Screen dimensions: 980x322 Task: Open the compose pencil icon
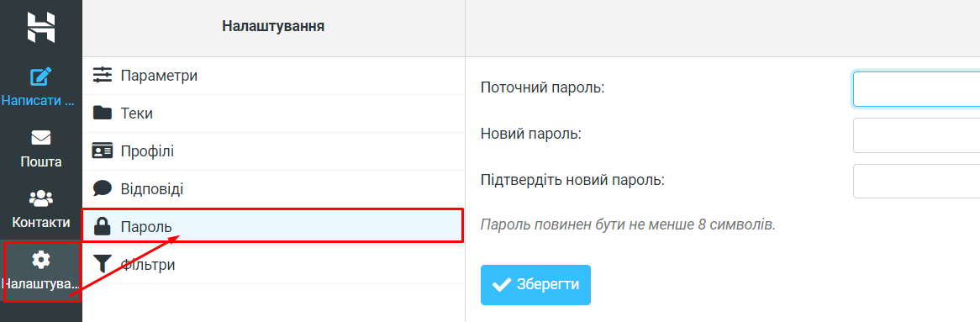click(x=40, y=77)
